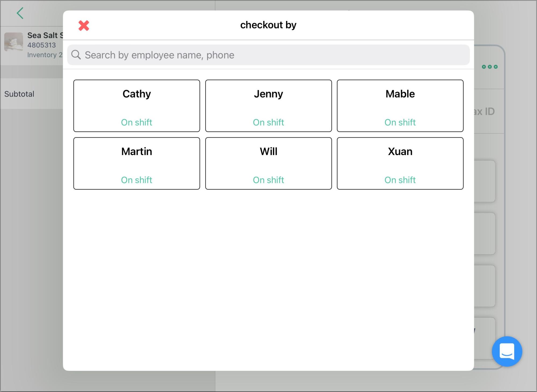This screenshot has width=537, height=392.
Task: Choose Martin as checkout employee
Action: [137, 163]
